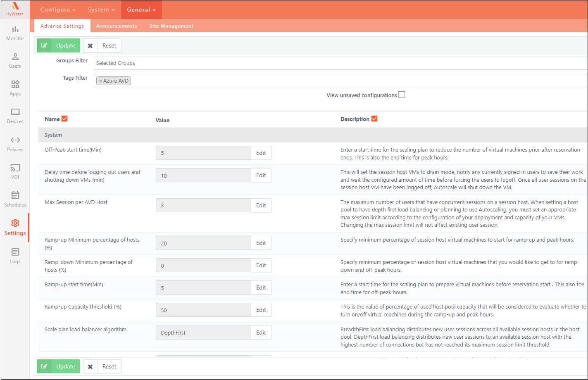The width and height of the screenshot is (588, 380).
Task: Remove the Azure AVD tag filter
Action: click(x=100, y=81)
